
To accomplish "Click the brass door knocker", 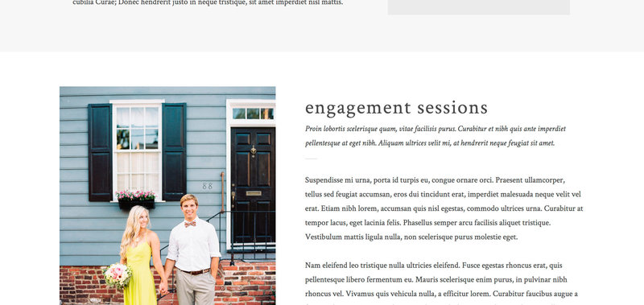I will (x=254, y=151).
